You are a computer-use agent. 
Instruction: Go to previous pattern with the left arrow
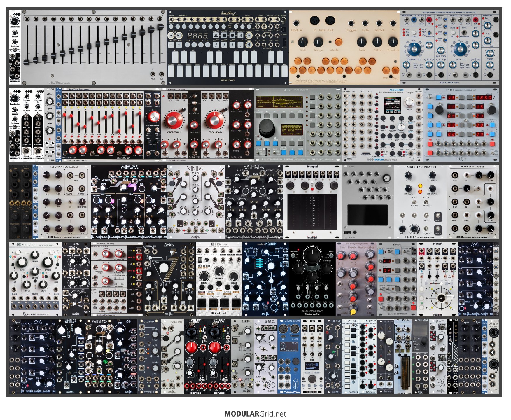(x=171, y=35)
